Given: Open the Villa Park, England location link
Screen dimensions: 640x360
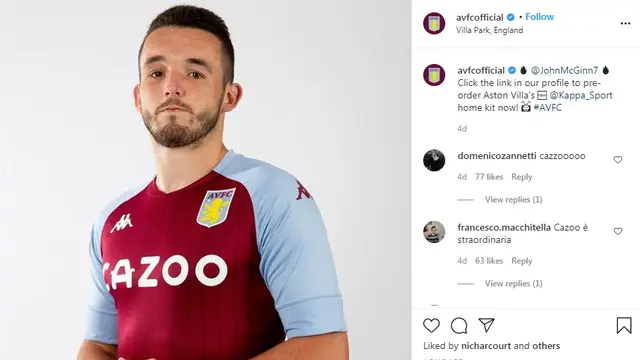Looking at the screenshot, I should [x=489, y=30].
